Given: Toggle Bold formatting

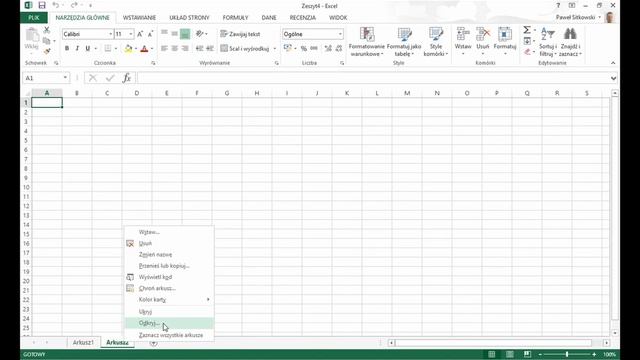Looking at the screenshot, I should click(67, 49).
